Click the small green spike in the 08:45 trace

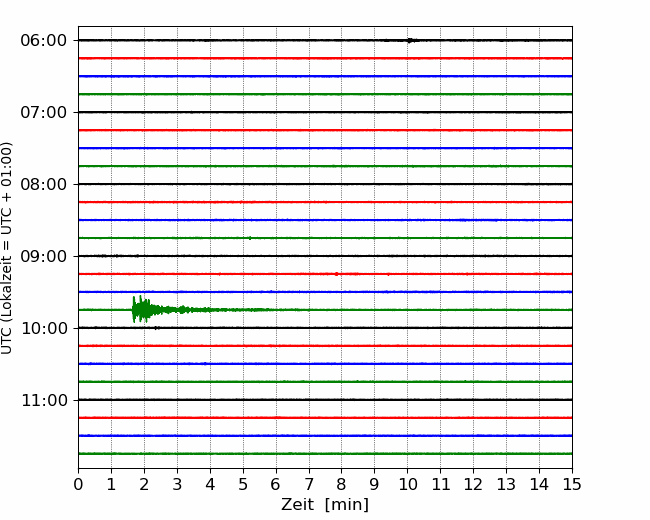coord(250,238)
